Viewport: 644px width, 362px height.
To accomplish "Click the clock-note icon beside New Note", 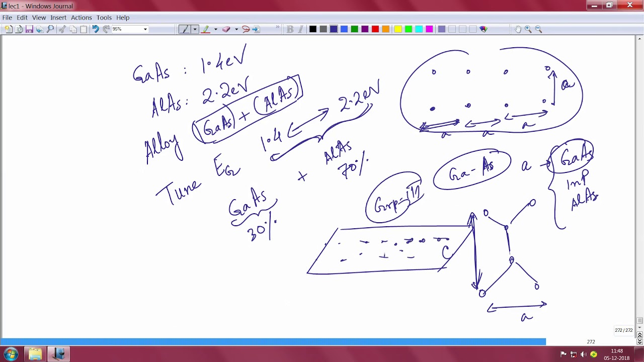I will click(19, 29).
